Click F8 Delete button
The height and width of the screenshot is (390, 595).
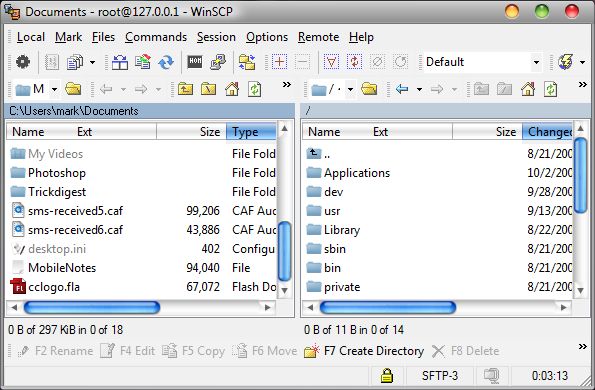click(x=465, y=351)
